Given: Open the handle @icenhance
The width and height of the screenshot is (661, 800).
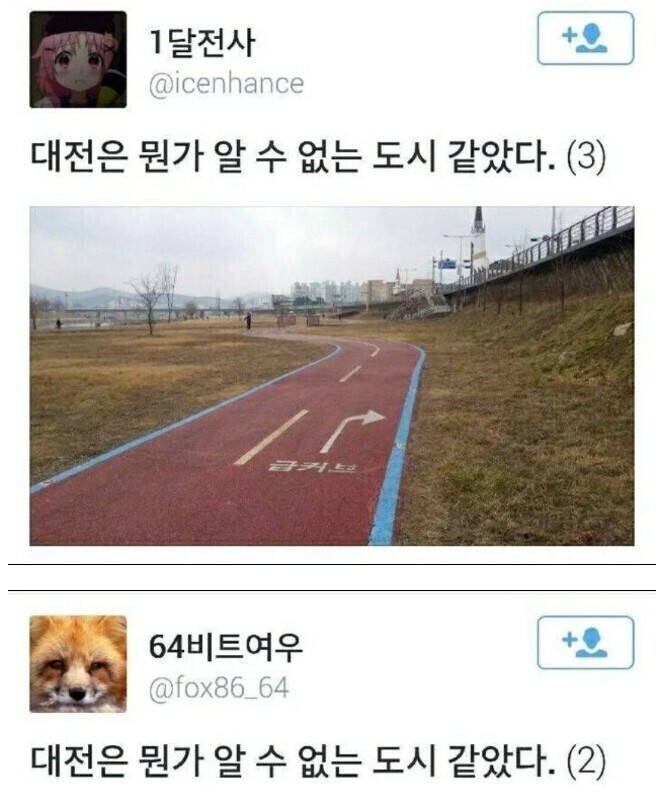Looking at the screenshot, I should [x=226, y=84].
